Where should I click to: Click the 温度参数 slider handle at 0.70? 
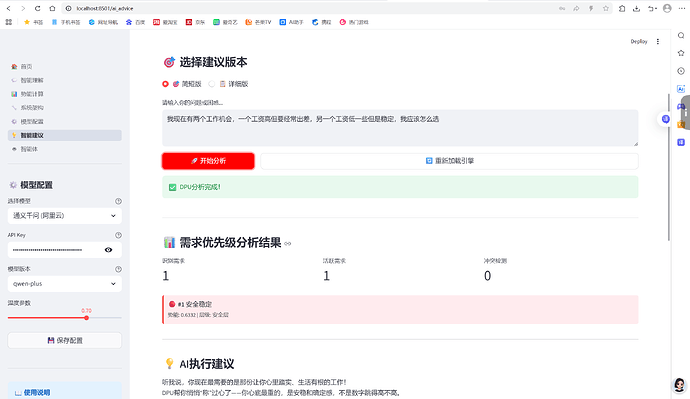click(x=87, y=318)
